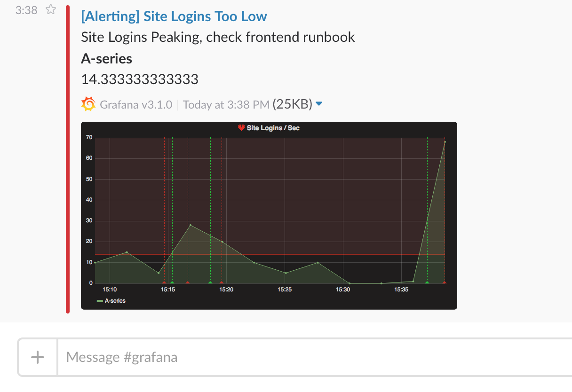Click the plus icon next to message box
The image size is (572, 392).
coord(37,357)
